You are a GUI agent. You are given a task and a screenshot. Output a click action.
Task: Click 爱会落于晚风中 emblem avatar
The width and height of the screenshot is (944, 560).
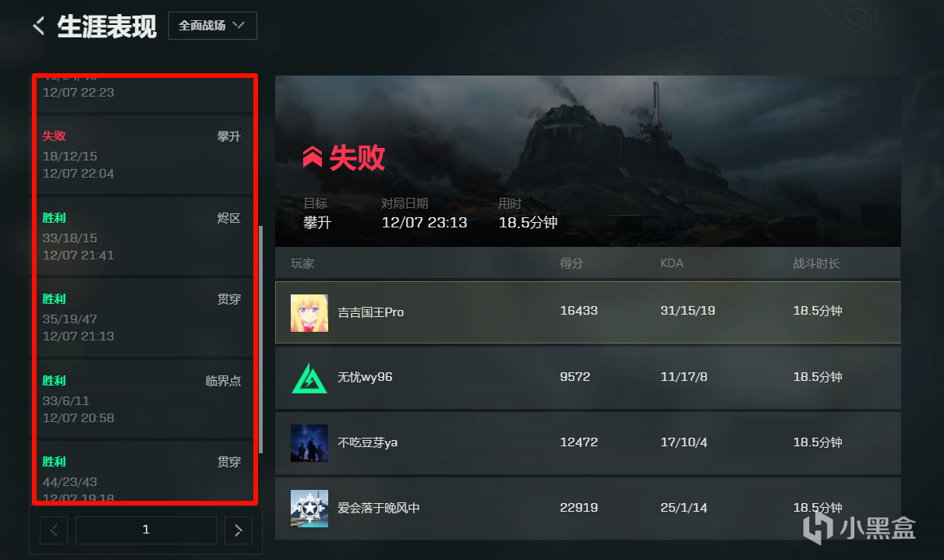coord(309,509)
